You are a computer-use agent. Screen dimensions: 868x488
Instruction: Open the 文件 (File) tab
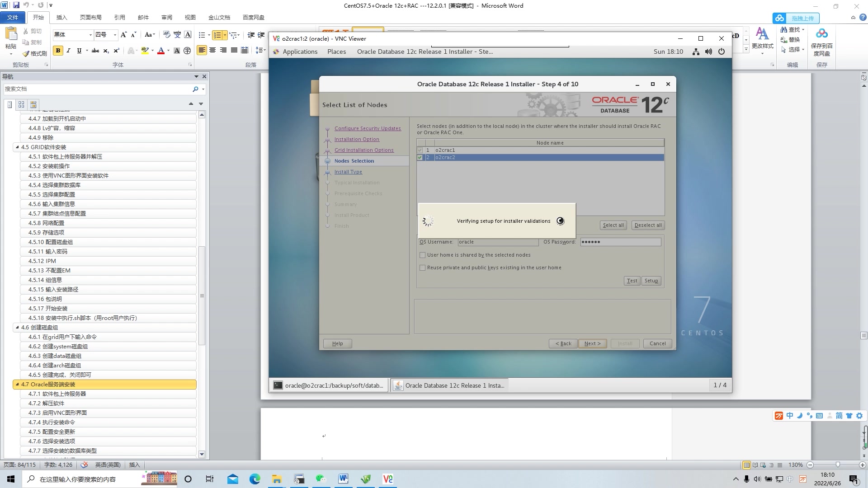pos(13,18)
